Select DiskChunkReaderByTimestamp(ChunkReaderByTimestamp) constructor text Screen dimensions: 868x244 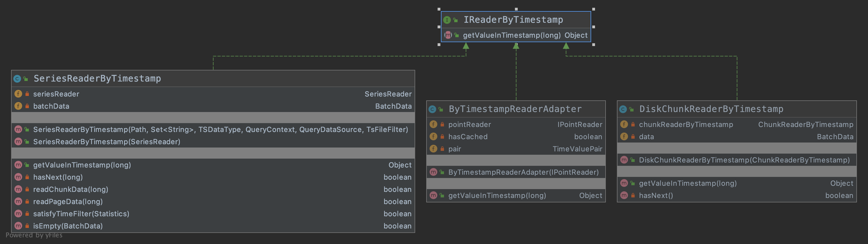click(744, 160)
